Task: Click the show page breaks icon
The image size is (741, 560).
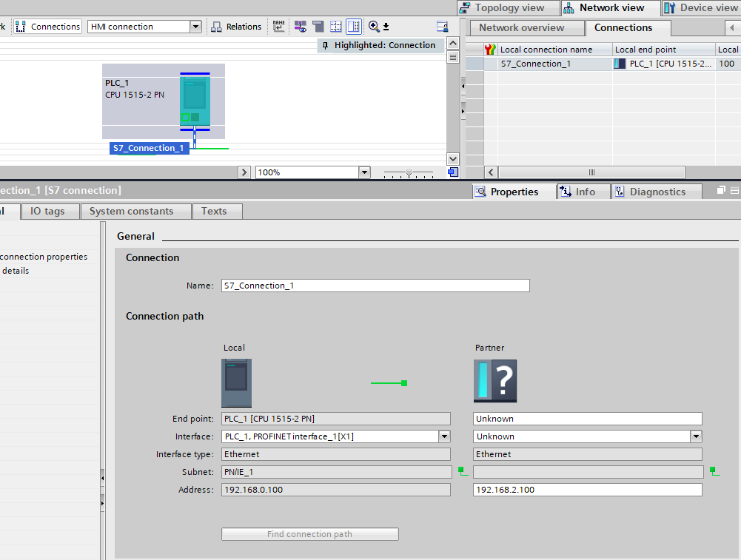Action: (x=335, y=27)
